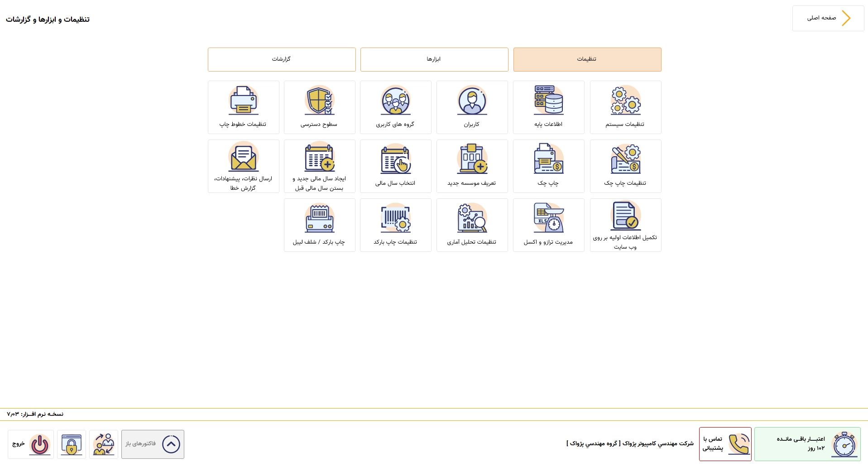Open define new institute (تعریف موسسه جدید) icon
Viewport: 868px width, 467px height.
tap(472, 159)
